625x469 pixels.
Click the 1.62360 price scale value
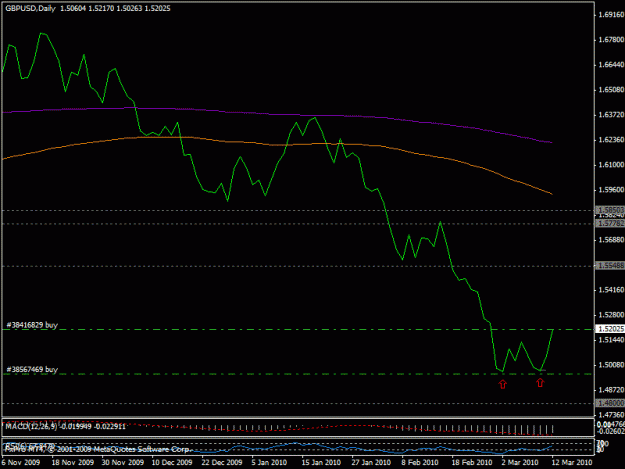[x=611, y=140]
